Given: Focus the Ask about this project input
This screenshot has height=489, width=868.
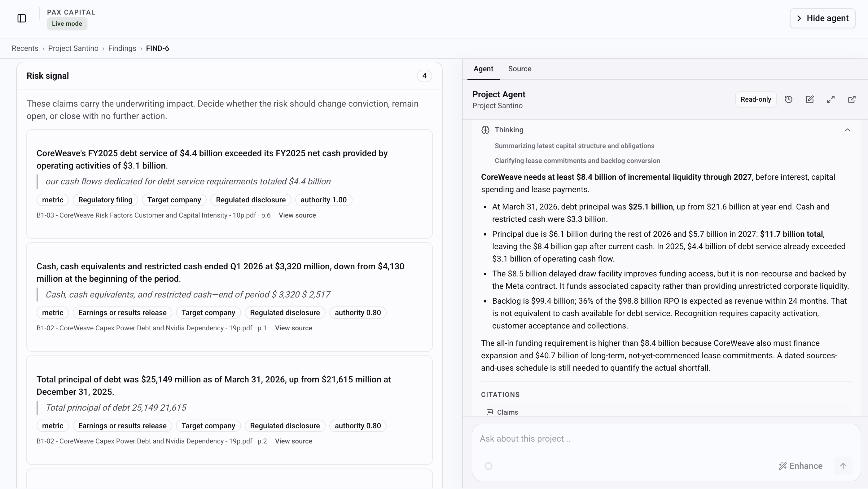Looking at the screenshot, I should (x=666, y=439).
